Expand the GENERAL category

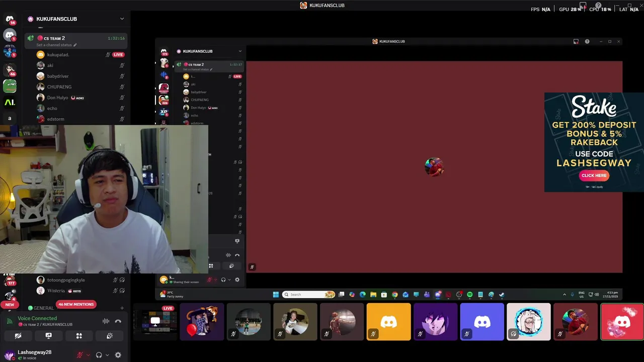coord(44,308)
